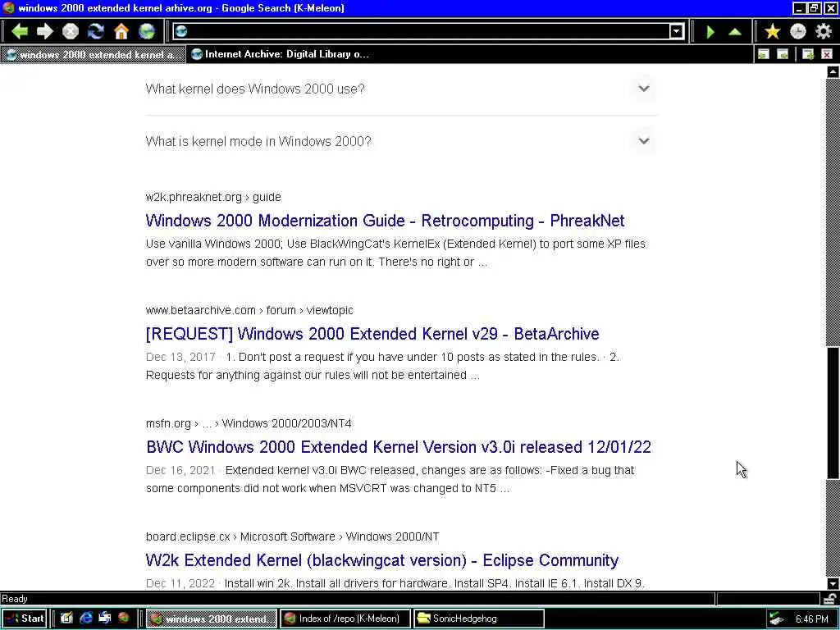The image size is (840, 630).
Task: Click 'msfn.org › ... › Windows 2000/2003/NT4' breadcrumb
Action: tap(249, 423)
